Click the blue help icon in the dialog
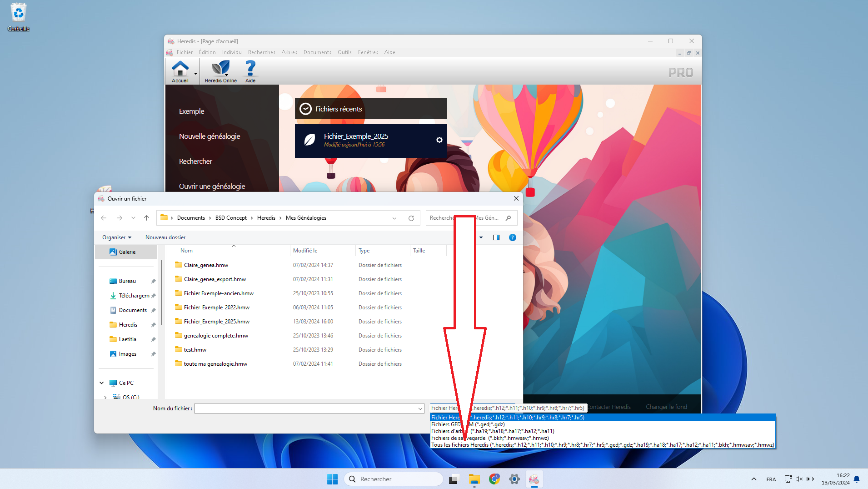This screenshot has height=489, width=868. [x=512, y=237]
